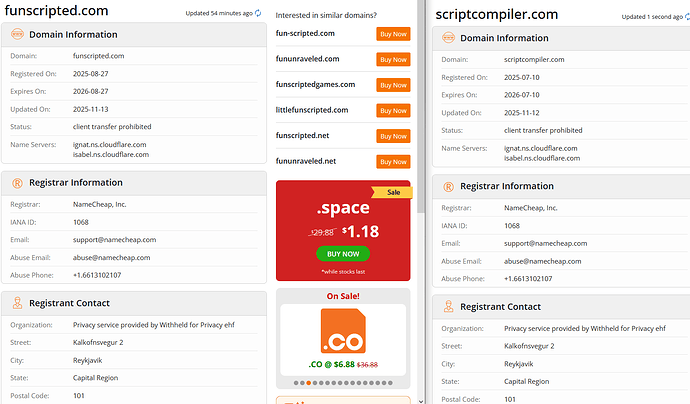Click the .CO @ $6.88 price text
Screen dimensions: 690x404
click(x=331, y=364)
